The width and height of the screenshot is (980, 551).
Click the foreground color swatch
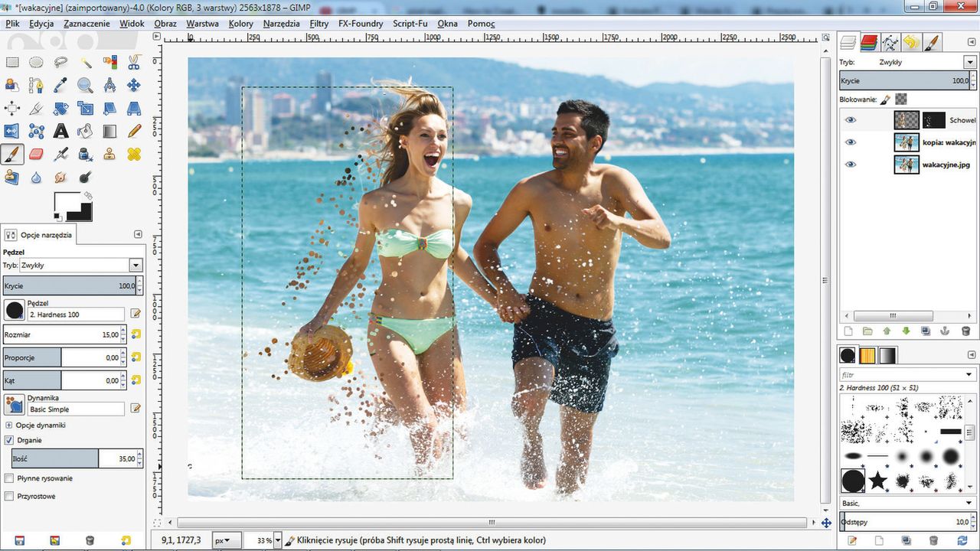[69, 202]
